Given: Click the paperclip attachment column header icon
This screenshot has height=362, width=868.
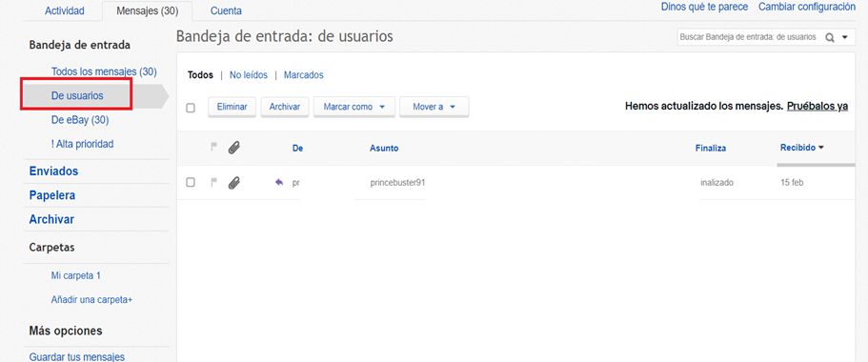Looking at the screenshot, I should pos(234,148).
